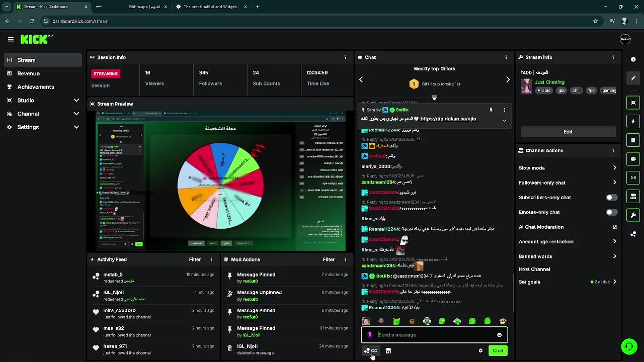This screenshot has height=362, width=644.
Task: Click the purple microphone icon in the message box
Action: tap(370, 335)
